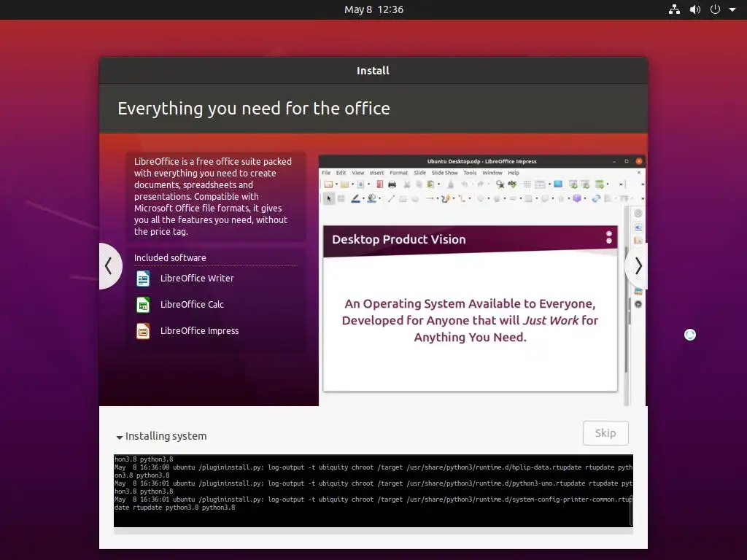Click the Desktop Product Vision slide title
747x560 pixels.
pyautogui.click(x=399, y=239)
